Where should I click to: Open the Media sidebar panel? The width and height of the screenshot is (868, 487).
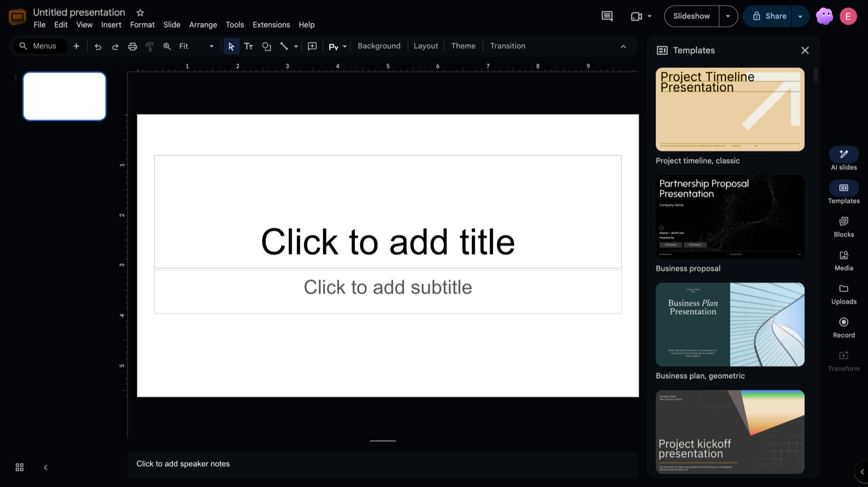click(x=844, y=260)
